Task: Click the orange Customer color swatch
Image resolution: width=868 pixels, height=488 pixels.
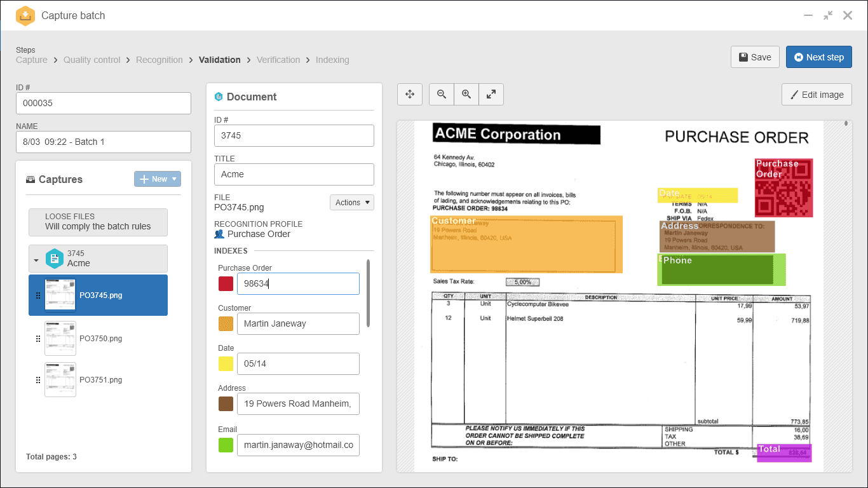Action: click(x=226, y=323)
